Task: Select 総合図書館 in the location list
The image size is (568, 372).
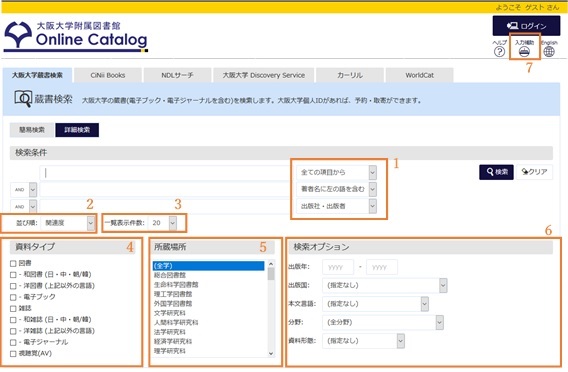Action: coord(208,275)
